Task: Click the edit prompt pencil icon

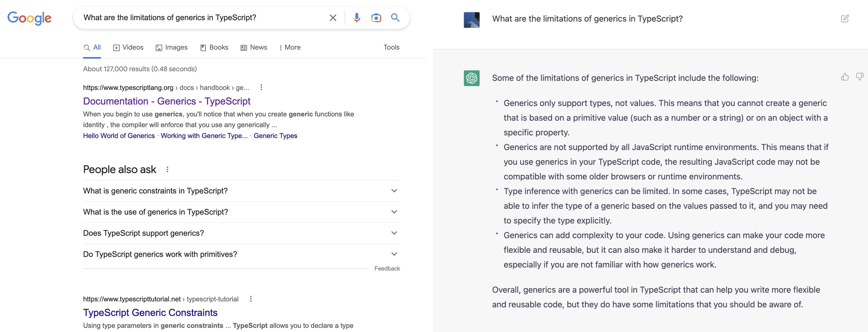Action: pos(845,18)
